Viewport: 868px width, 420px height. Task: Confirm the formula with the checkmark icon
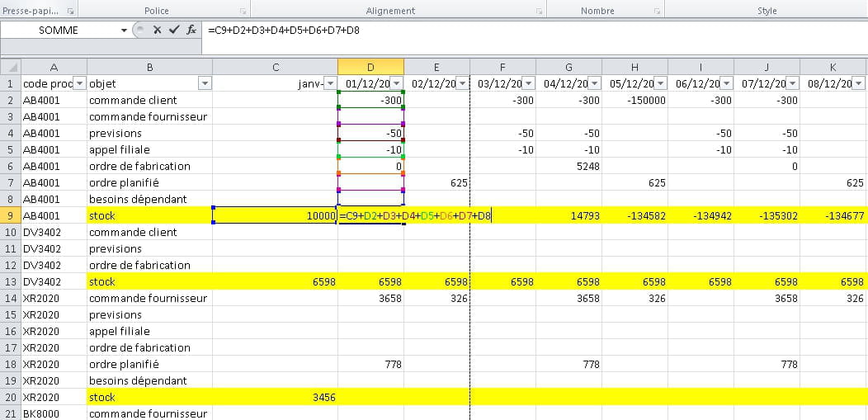[x=174, y=30]
